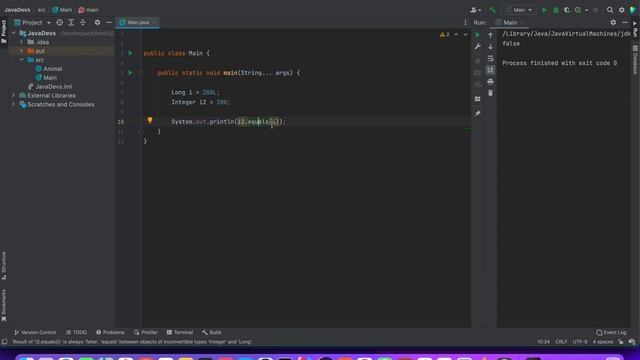Open the TODO tool window
640x360 pixels.
coord(76,333)
